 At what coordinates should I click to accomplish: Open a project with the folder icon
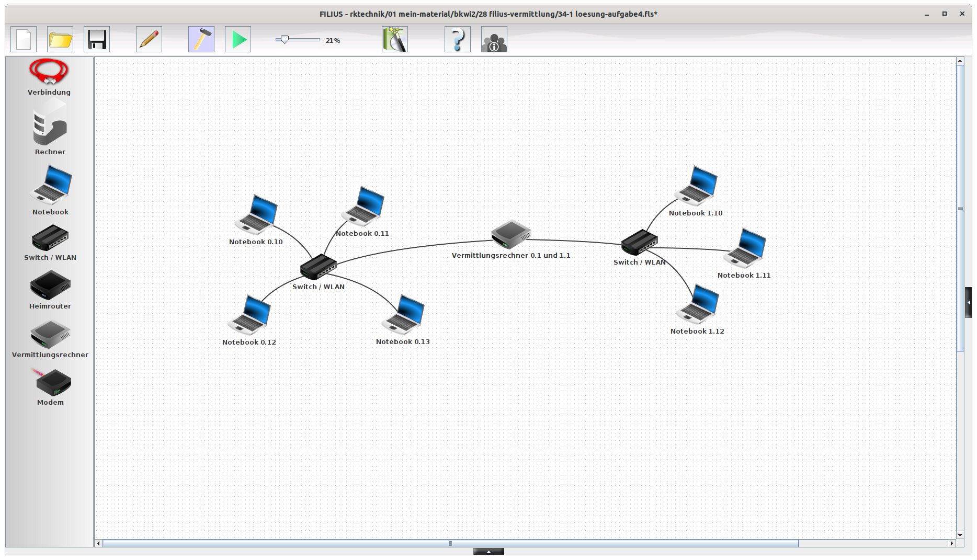coord(60,40)
